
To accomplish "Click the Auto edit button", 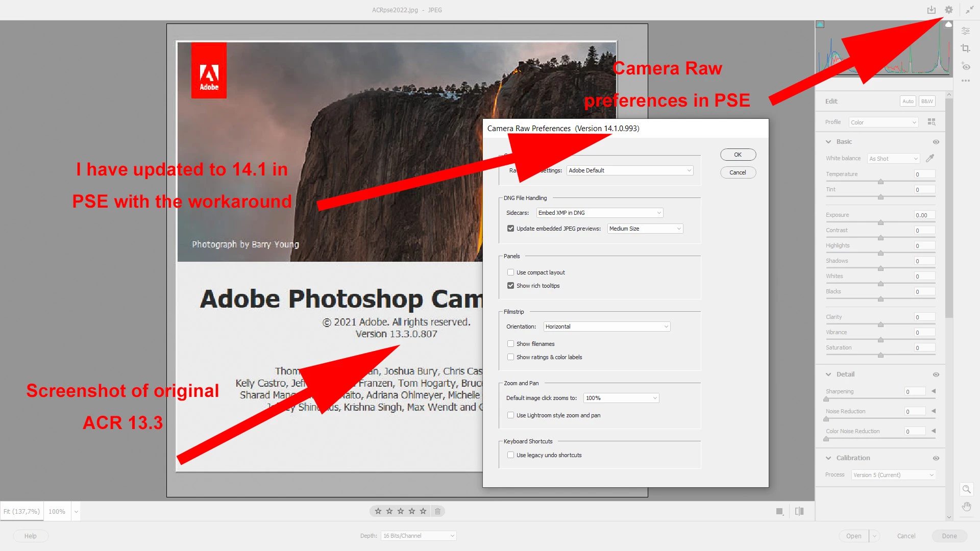I will pyautogui.click(x=908, y=101).
